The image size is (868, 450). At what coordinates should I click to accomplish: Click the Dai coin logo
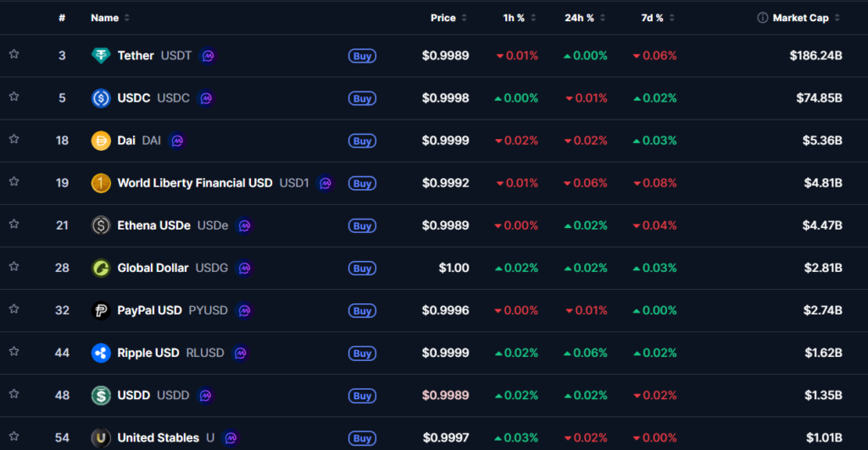point(101,141)
